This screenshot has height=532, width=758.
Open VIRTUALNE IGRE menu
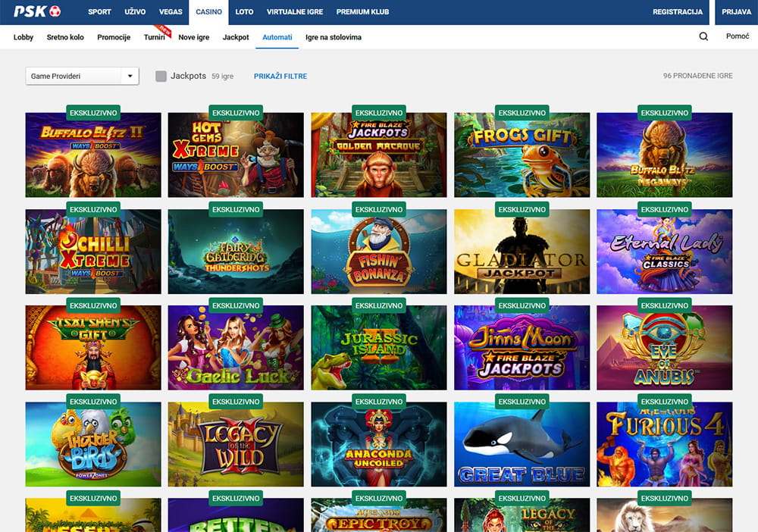pos(295,11)
